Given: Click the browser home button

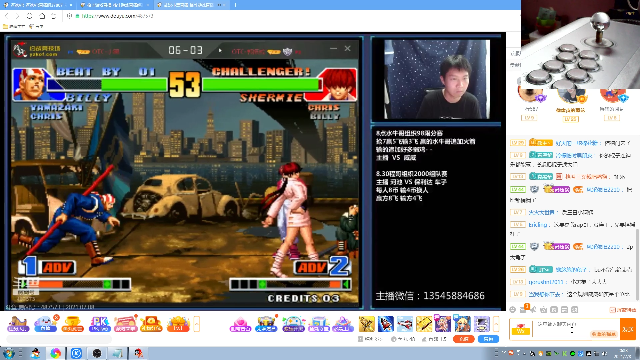Looking at the screenshot, I should pos(42,16).
